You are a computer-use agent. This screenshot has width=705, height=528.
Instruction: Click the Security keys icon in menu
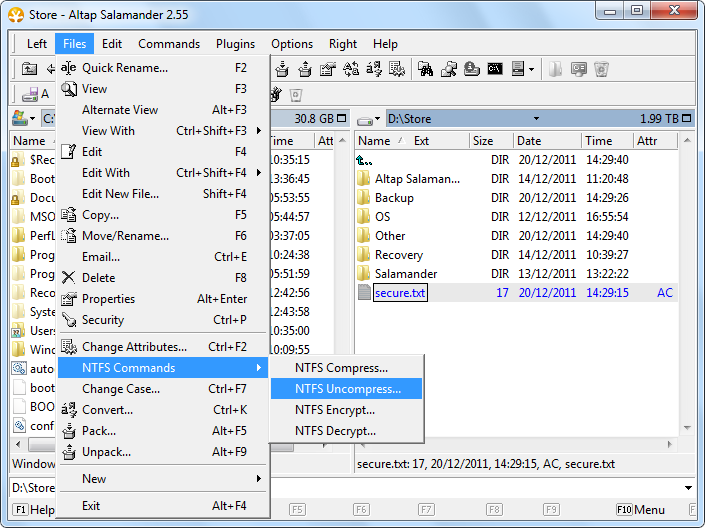(69, 320)
